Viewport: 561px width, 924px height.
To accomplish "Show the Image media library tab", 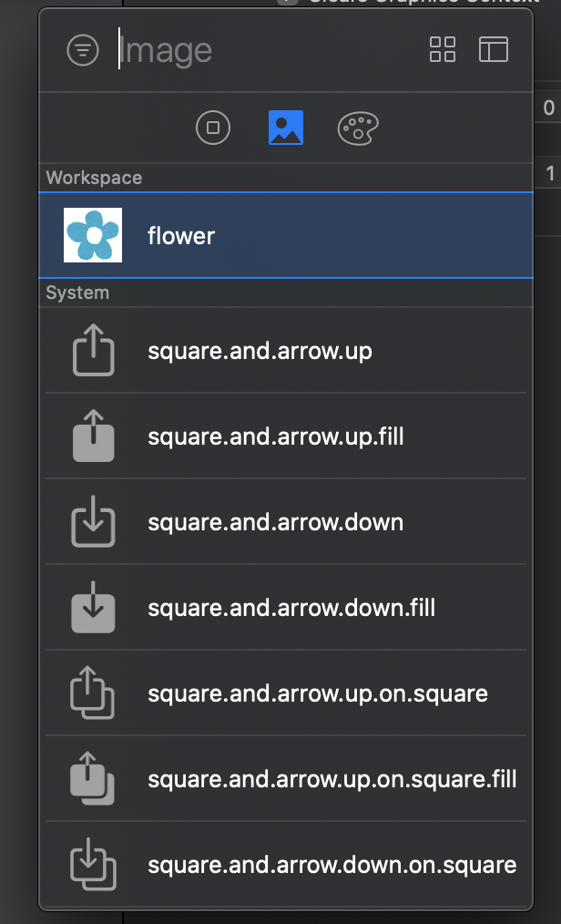I will pos(286,128).
